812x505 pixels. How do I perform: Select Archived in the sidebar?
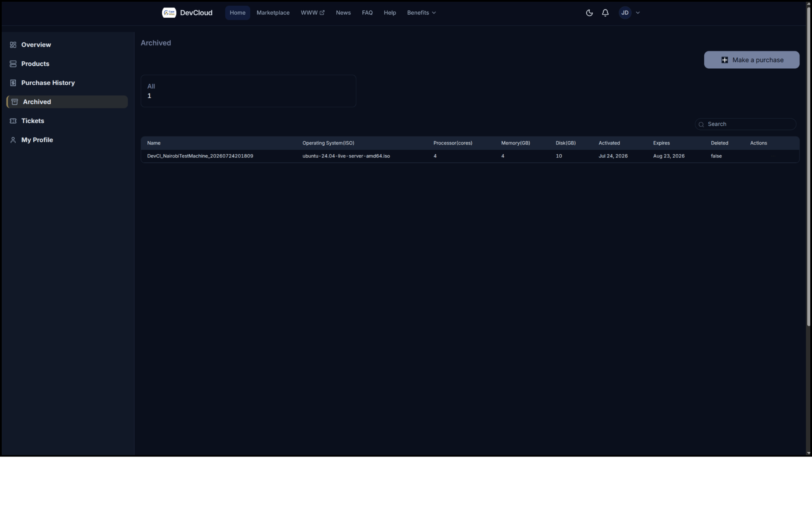point(67,102)
